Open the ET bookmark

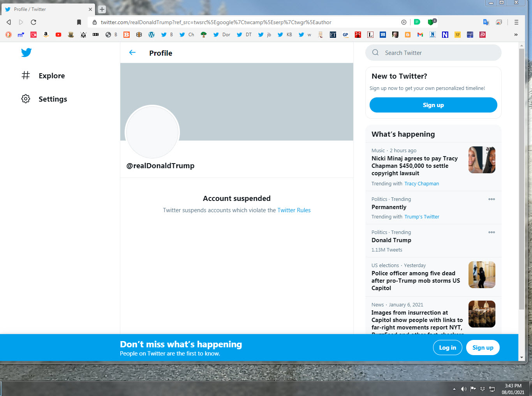click(x=333, y=35)
